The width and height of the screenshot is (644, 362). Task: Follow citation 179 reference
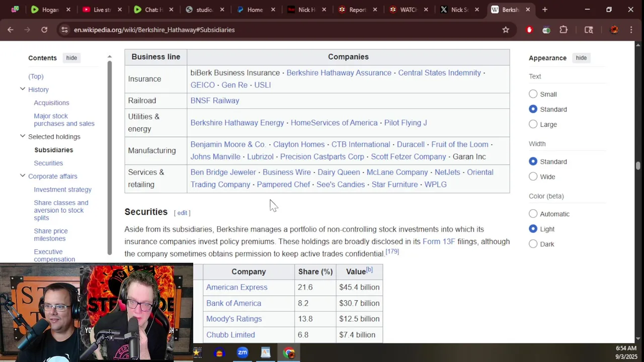tap(392, 251)
